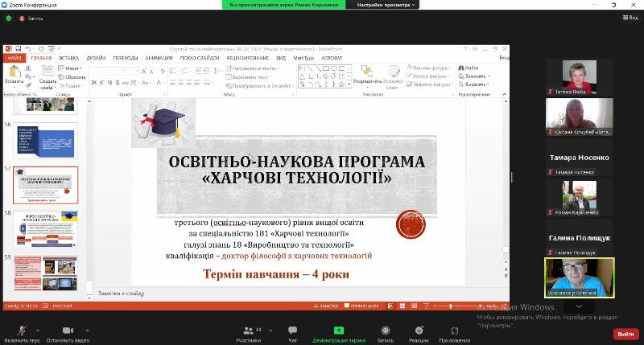Image resolution: width=644 pixels, height=345 pixels.
Task: Open the Reactions menu
Action: 419,331
